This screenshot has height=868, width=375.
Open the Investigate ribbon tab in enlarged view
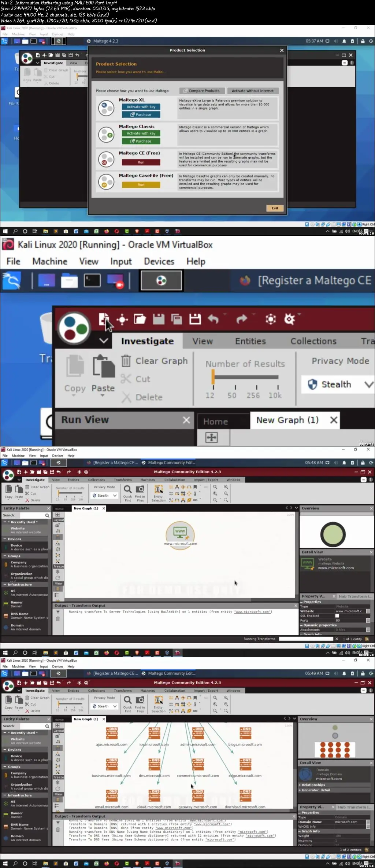pyautogui.click(x=147, y=341)
